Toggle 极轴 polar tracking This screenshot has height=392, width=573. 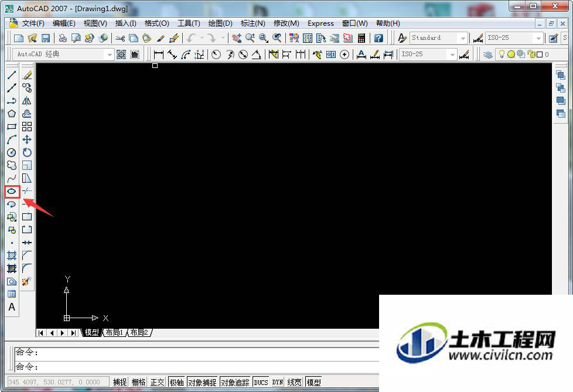pyautogui.click(x=176, y=382)
